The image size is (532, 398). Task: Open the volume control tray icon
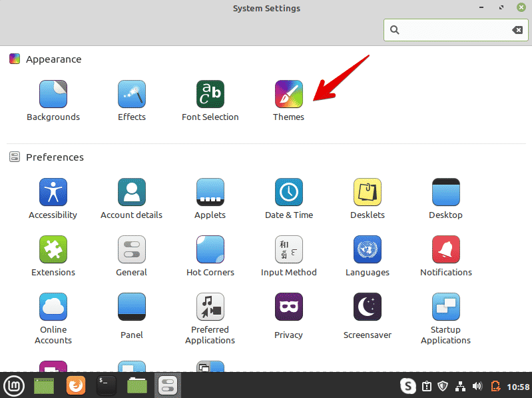tap(477, 386)
